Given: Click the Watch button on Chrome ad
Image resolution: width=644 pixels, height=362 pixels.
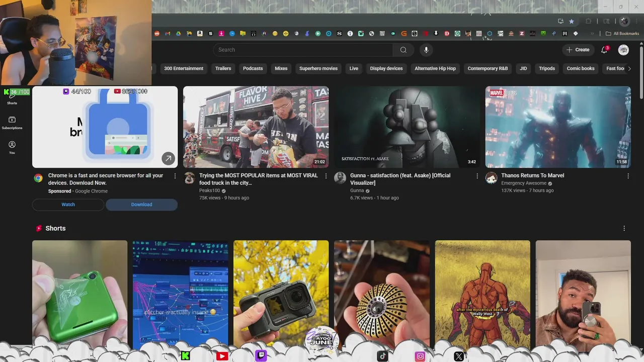Looking at the screenshot, I should tap(68, 205).
